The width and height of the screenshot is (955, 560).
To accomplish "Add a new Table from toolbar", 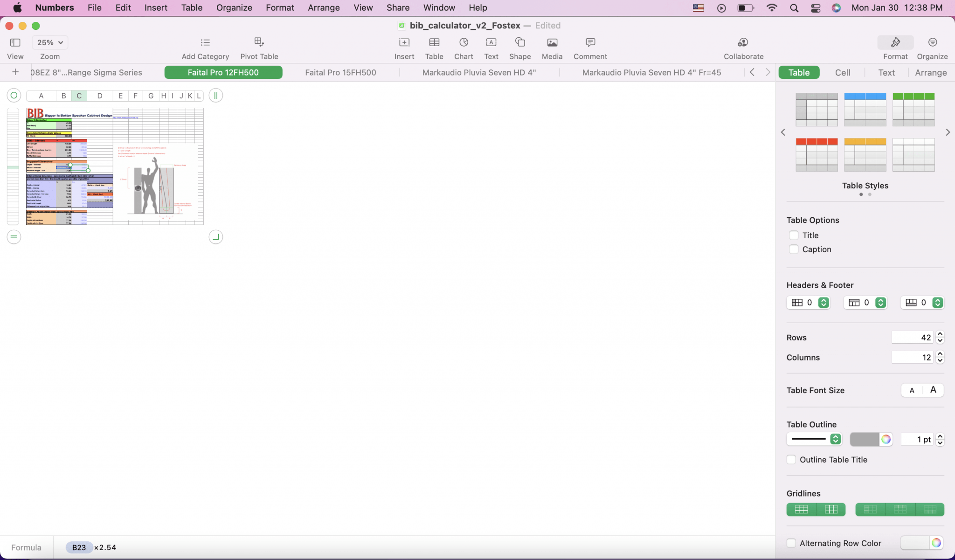I will click(x=434, y=42).
